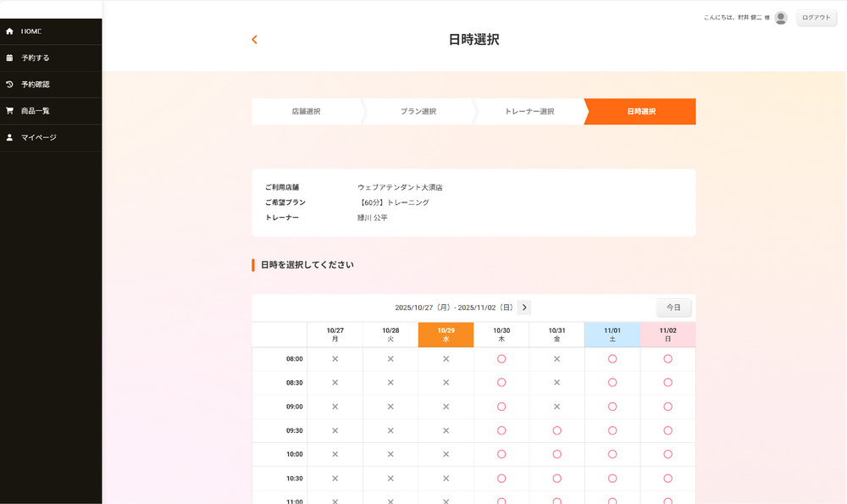Return to the プラン選択 step
847x504 pixels.
pyautogui.click(x=418, y=112)
